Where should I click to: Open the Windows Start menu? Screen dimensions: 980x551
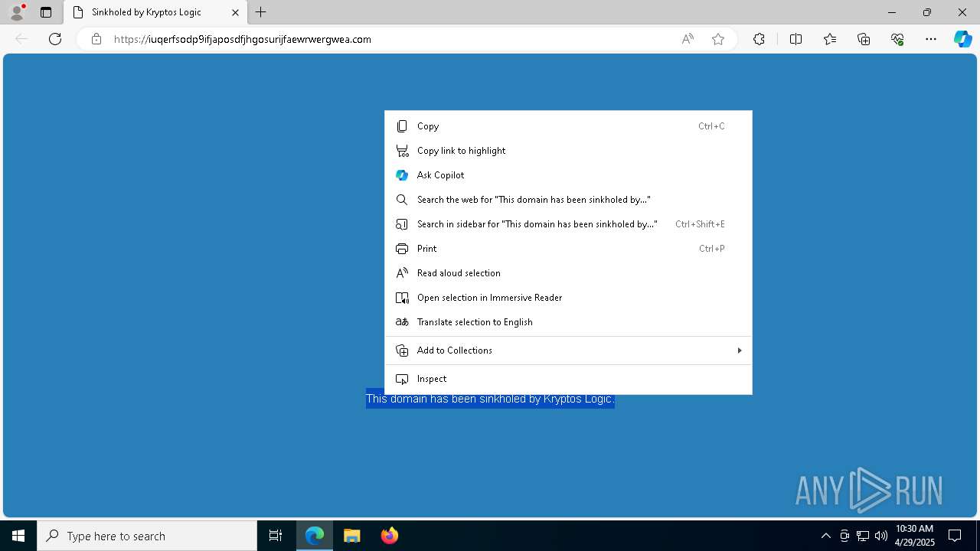tap(18, 536)
